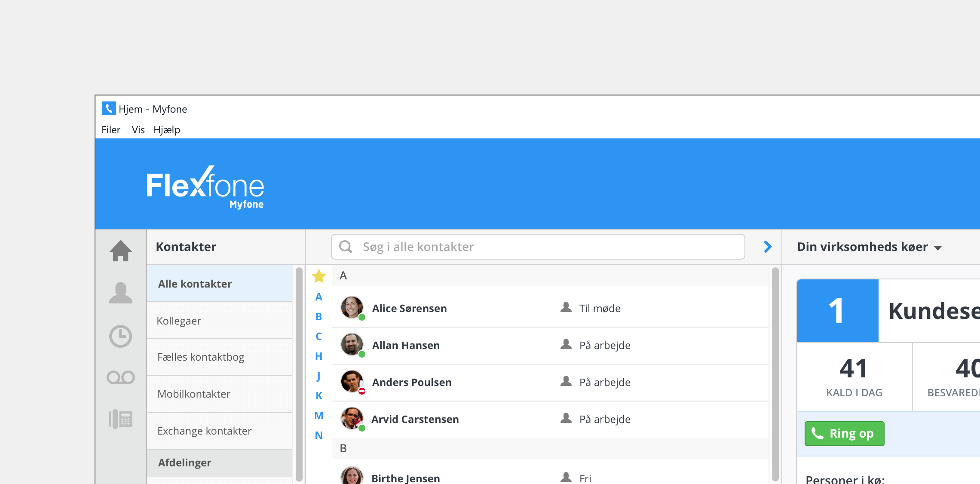Click the Flexfone Myfone logo
980x484 pixels.
[x=205, y=187]
